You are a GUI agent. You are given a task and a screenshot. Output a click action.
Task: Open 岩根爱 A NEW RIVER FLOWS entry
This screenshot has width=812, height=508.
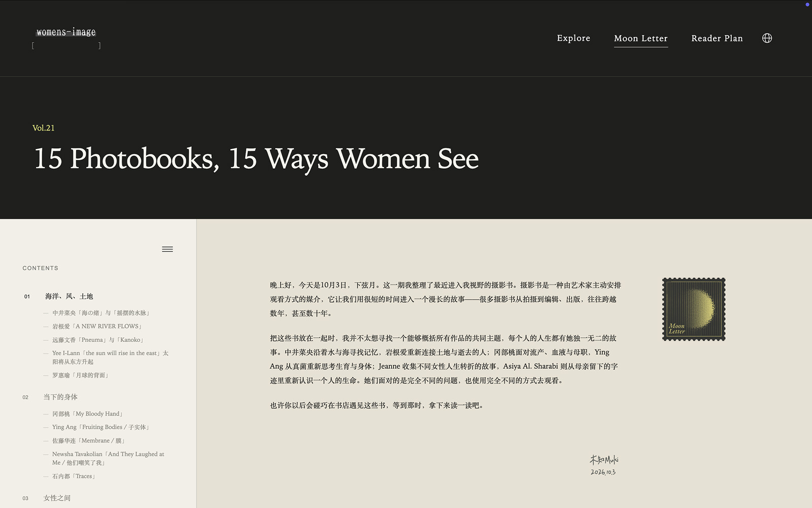97,326
